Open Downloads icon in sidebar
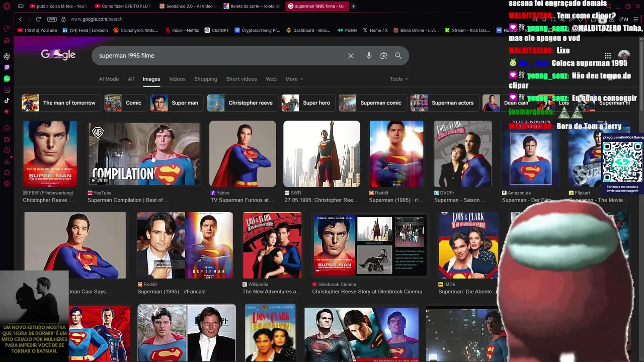644x362 pixels. pos(7,161)
